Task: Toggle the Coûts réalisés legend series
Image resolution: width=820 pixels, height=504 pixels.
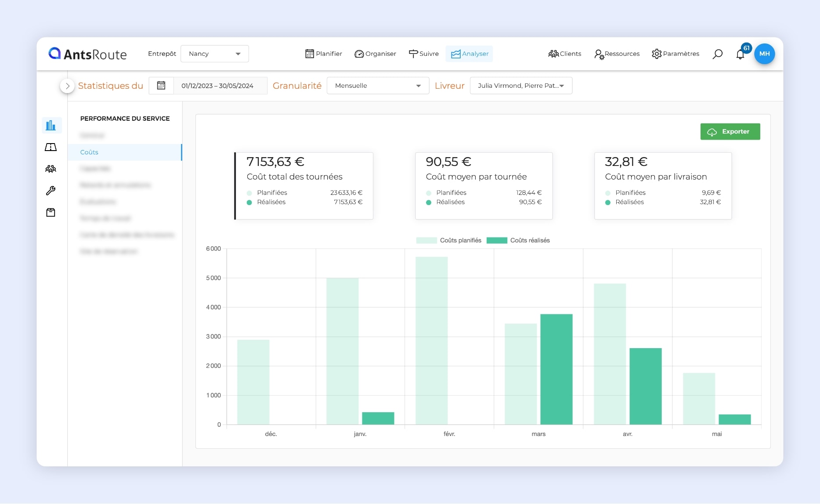Action: point(519,241)
